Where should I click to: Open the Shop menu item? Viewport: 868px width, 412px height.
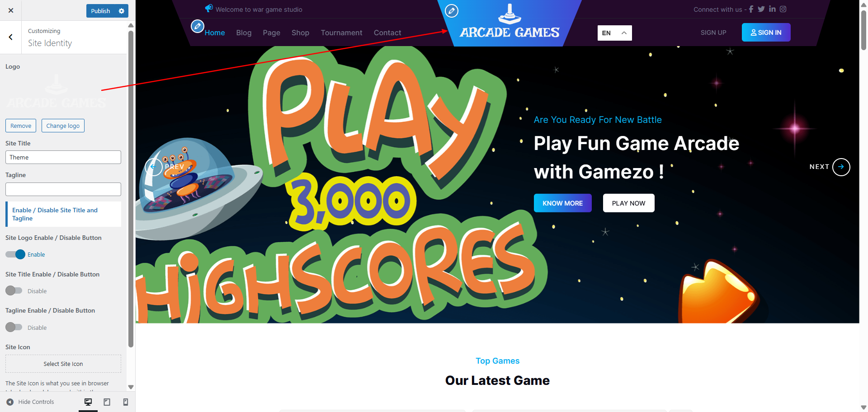point(300,33)
